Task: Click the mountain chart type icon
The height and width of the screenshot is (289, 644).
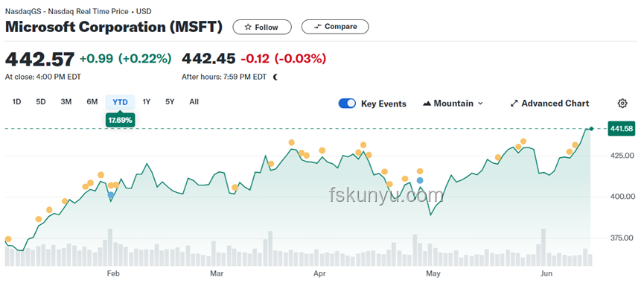Action: pos(427,104)
